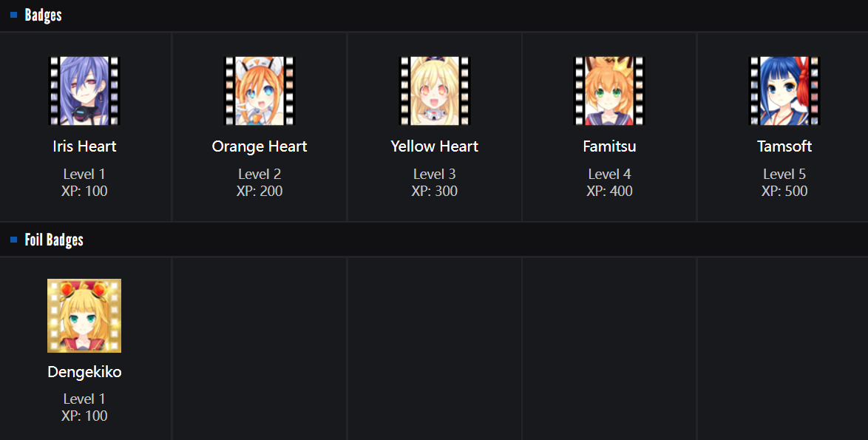
Task: Click the Famitsu name text
Action: [x=609, y=146]
